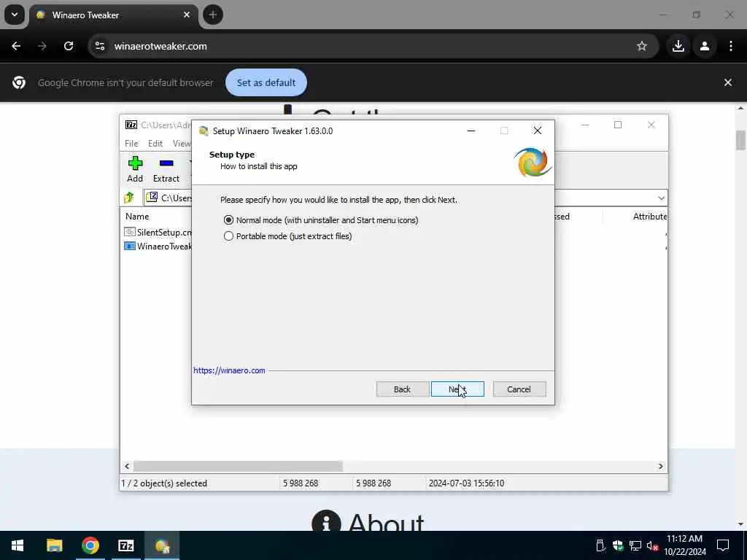This screenshot has width=747, height=560.
Task: Click the 7-Zip horizontal scrollbar thumb
Action: 238,466
